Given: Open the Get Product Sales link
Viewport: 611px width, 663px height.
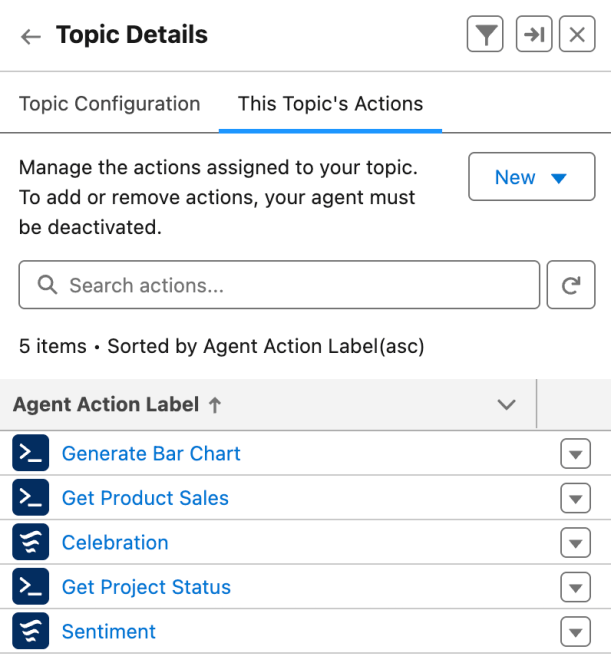Looking at the screenshot, I should point(145,498).
